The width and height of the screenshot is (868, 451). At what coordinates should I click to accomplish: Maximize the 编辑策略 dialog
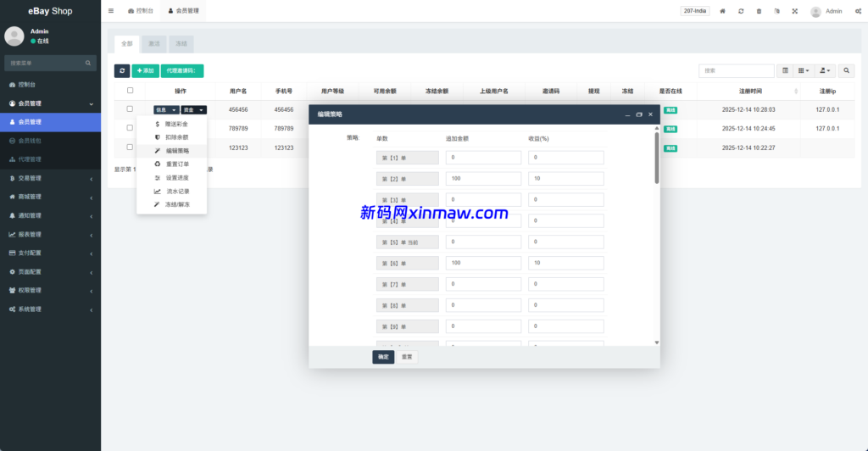point(639,114)
